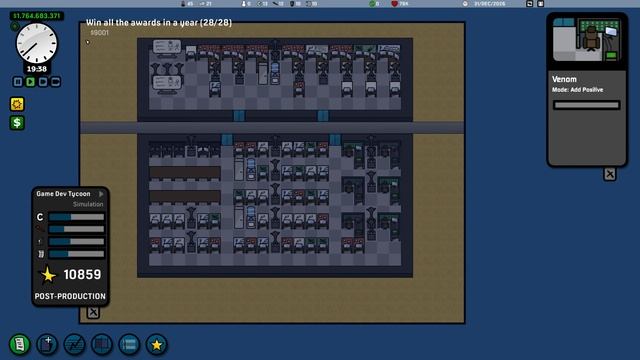640x360 pixels.
Task: Set game speed to fast forward
Action: (x=43, y=82)
